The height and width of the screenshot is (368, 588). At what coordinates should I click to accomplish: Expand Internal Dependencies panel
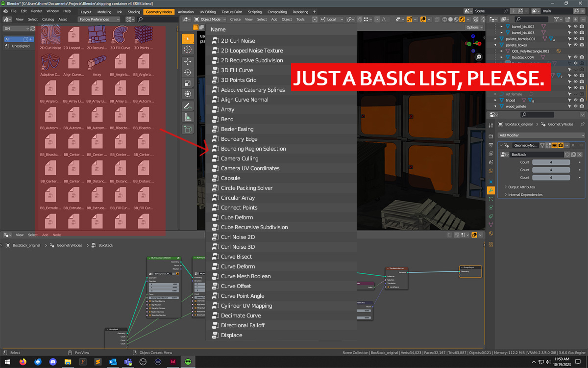pos(525,195)
